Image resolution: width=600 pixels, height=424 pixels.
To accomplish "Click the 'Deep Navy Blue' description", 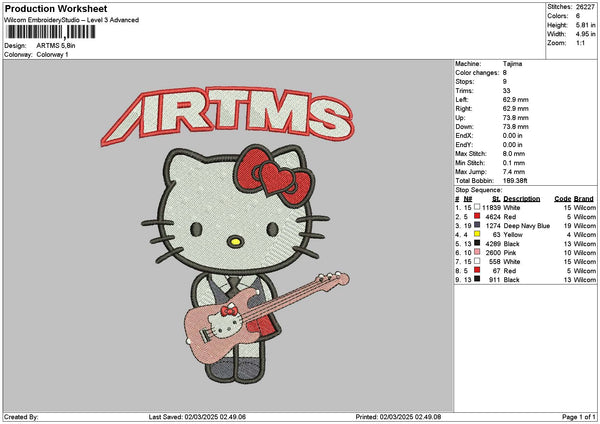I will point(527,226).
